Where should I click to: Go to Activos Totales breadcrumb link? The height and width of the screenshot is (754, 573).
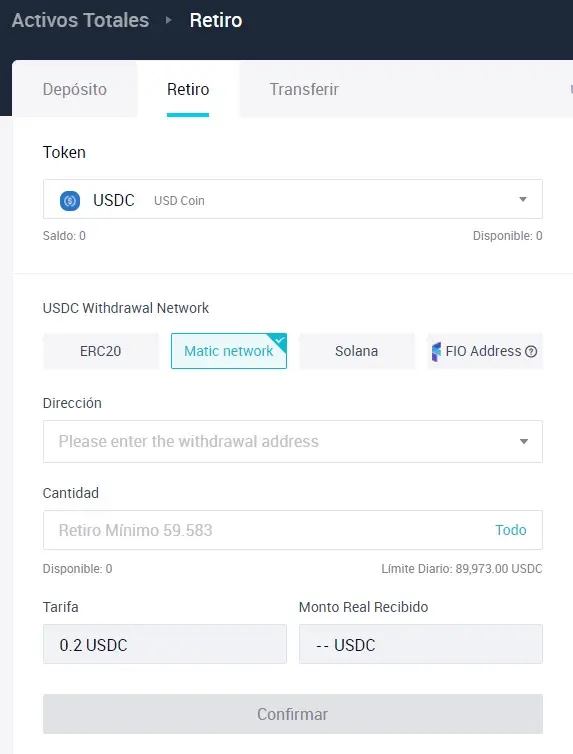click(80, 20)
